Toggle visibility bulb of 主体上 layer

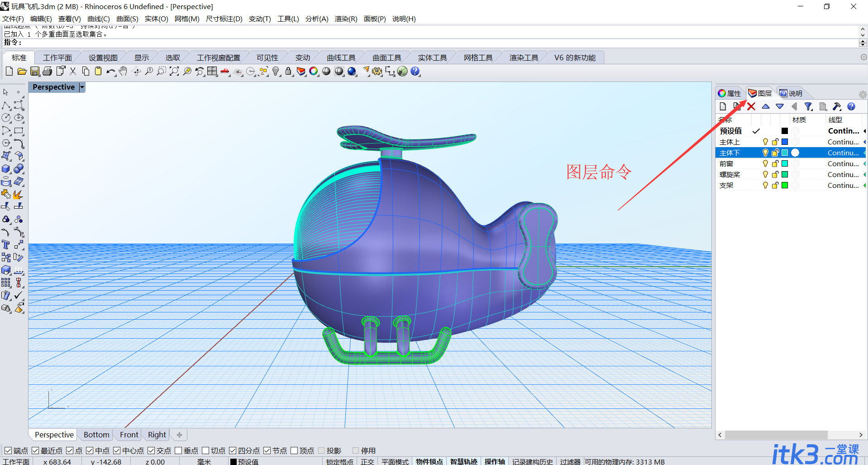pos(765,142)
